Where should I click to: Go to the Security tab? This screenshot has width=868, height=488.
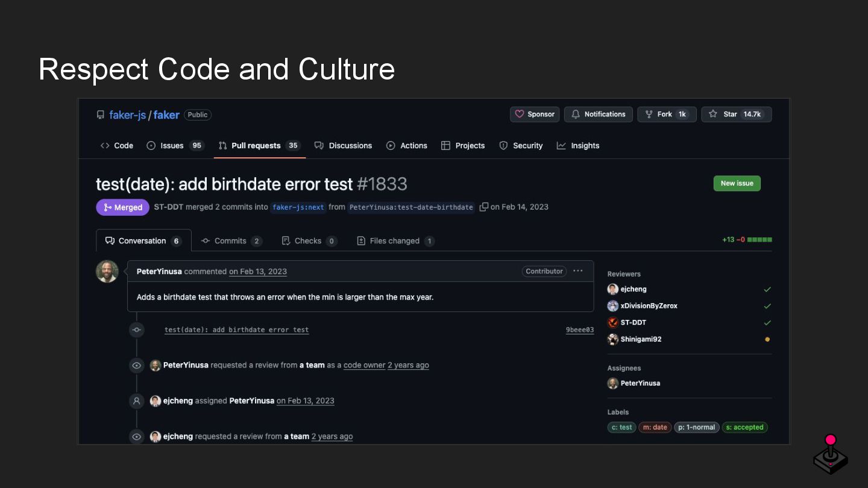tap(521, 145)
